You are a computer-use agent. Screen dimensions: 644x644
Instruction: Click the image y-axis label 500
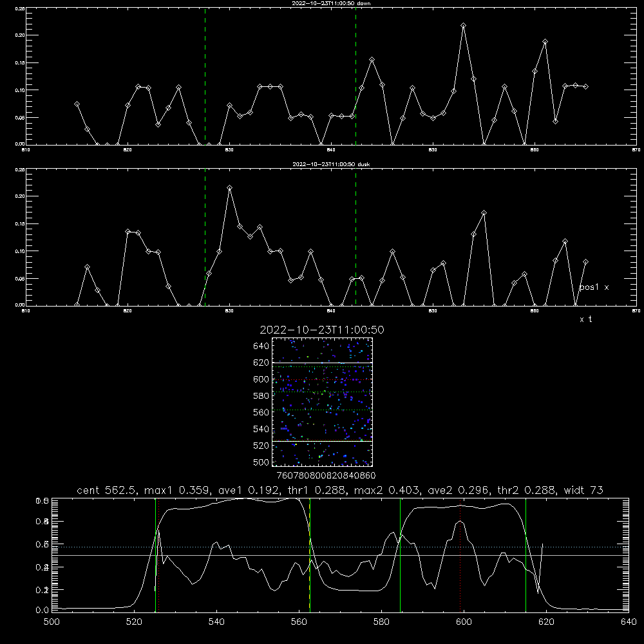261,462
